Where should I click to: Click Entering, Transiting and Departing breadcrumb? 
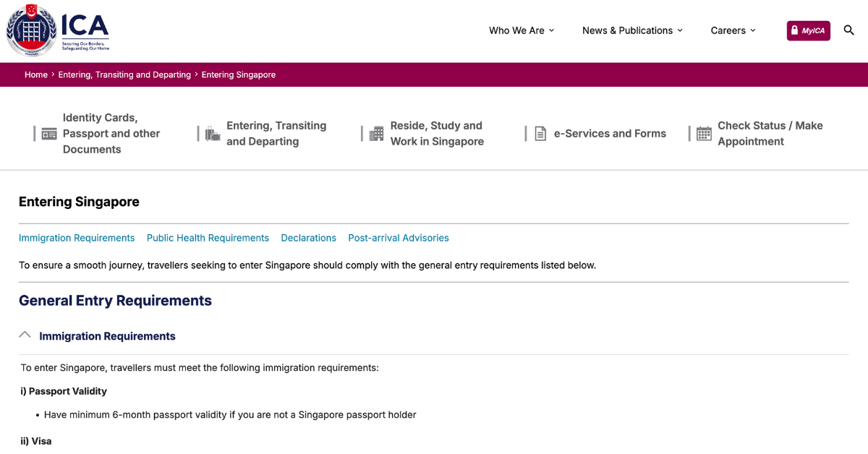tap(124, 74)
